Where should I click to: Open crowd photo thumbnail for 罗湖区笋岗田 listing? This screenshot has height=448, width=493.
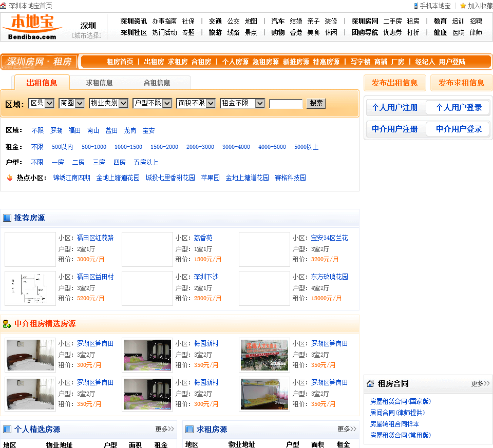click(264, 355)
